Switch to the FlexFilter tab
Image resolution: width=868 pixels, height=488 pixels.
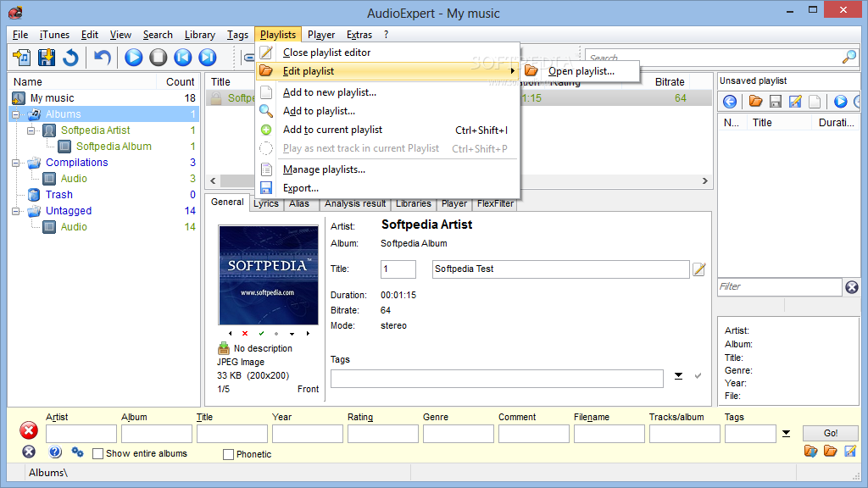tap(495, 203)
